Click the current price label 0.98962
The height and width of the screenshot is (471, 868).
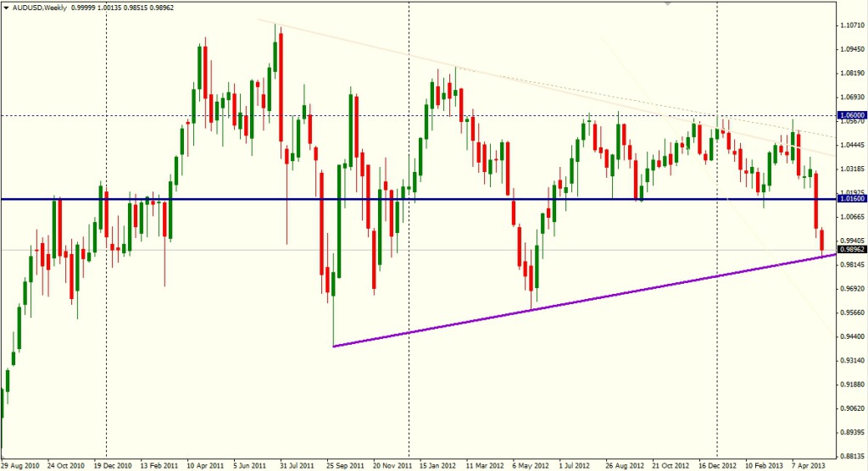click(x=851, y=250)
